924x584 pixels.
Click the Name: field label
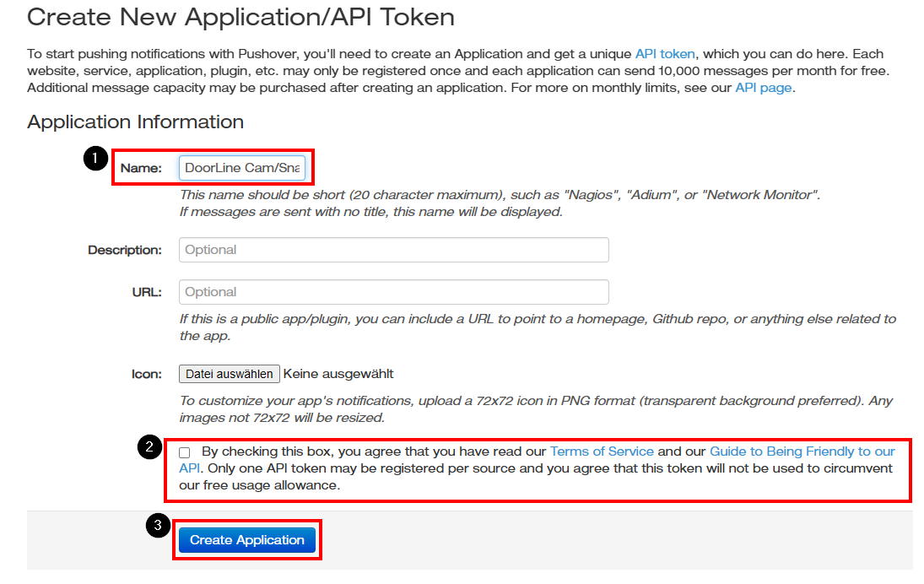coord(141,168)
